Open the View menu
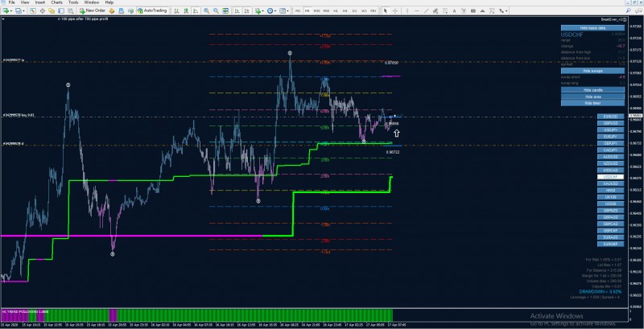The width and height of the screenshot is (644, 329). click(25, 2)
